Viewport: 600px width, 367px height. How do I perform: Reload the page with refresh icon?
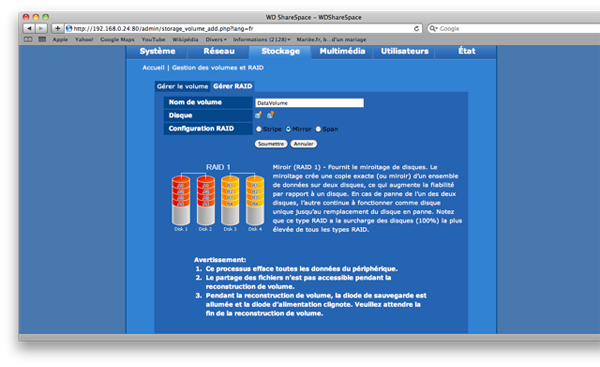[416, 28]
